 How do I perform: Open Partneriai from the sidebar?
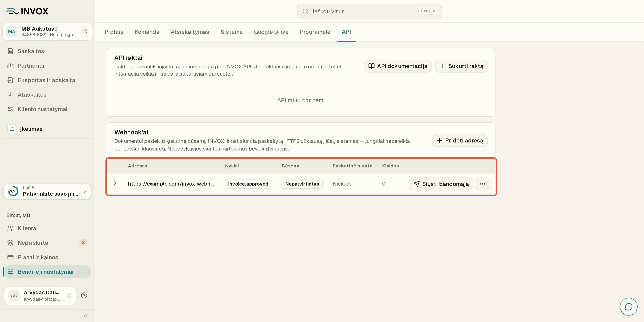coord(47,65)
